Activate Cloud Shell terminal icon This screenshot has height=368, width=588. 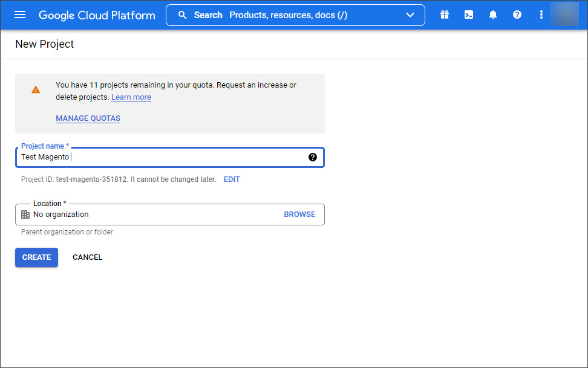click(469, 15)
